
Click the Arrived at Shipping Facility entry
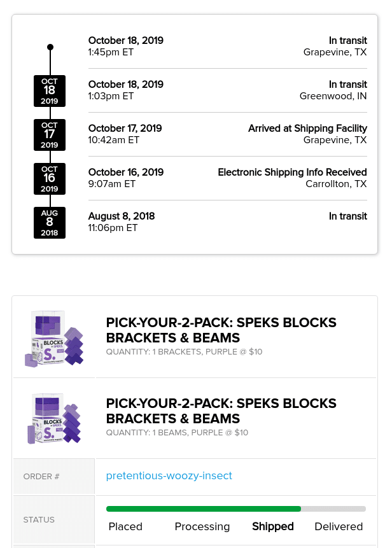(307, 129)
